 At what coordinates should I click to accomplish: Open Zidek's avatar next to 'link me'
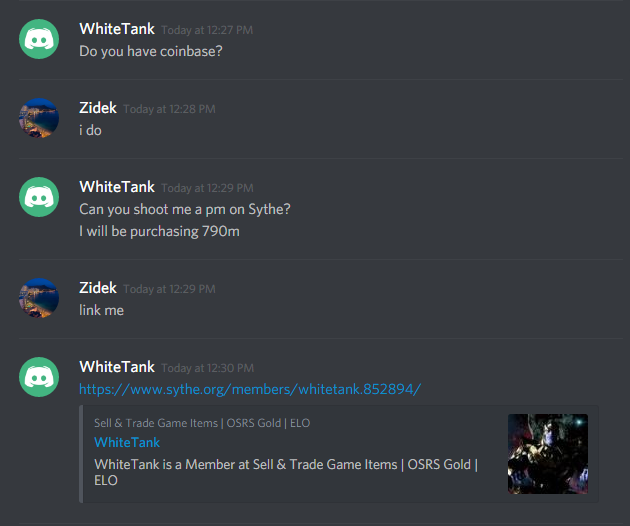[39, 298]
